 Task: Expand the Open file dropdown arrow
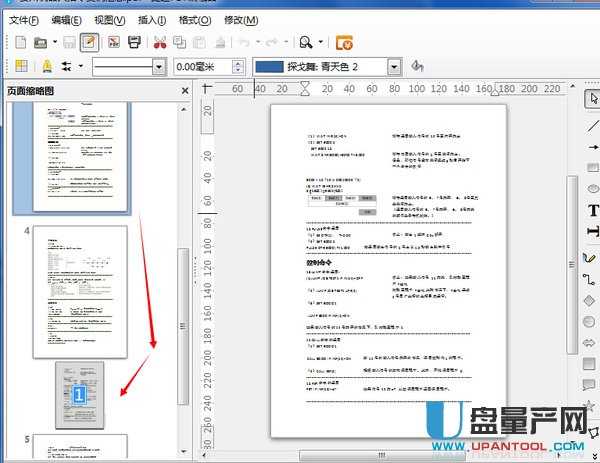click(x=53, y=42)
